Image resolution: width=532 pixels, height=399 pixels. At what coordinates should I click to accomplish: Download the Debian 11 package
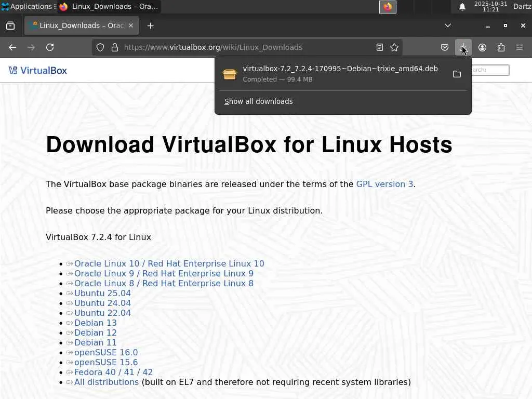96,342
